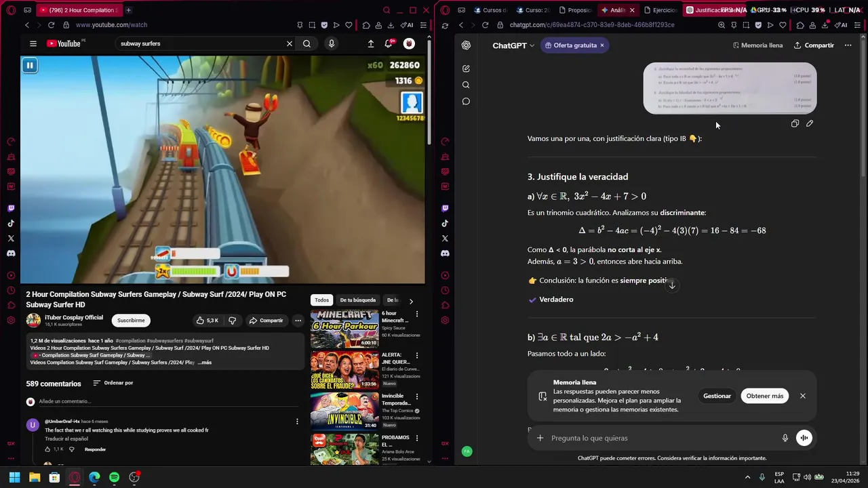868x488 pixels.
Task: Open YouTube account avatar menu
Action: [409, 43]
